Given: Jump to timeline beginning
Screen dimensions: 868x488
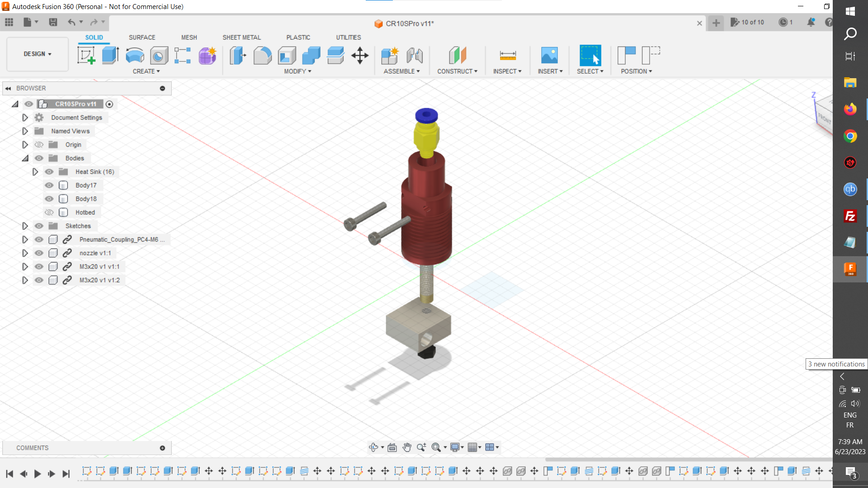Looking at the screenshot, I should click(9, 474).
